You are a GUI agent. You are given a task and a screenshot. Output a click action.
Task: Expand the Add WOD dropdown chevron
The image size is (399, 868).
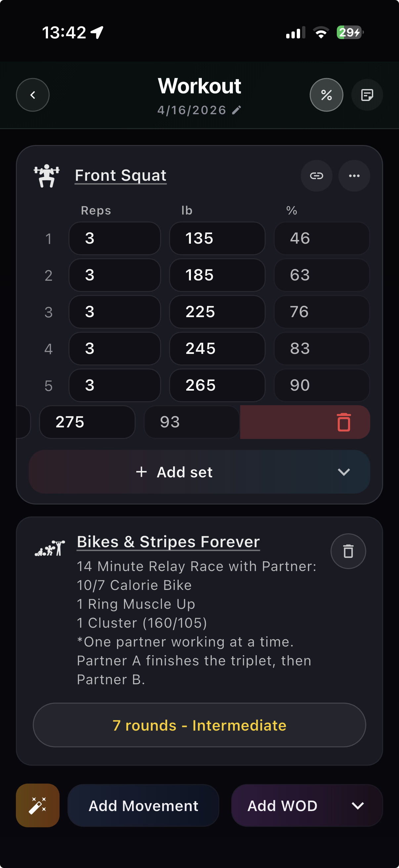pos(358,806)
